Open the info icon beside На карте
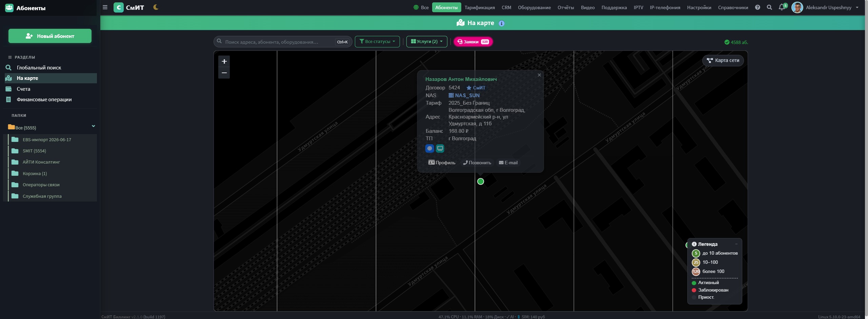This screenshot has width=868, height=319. (502, 23)
